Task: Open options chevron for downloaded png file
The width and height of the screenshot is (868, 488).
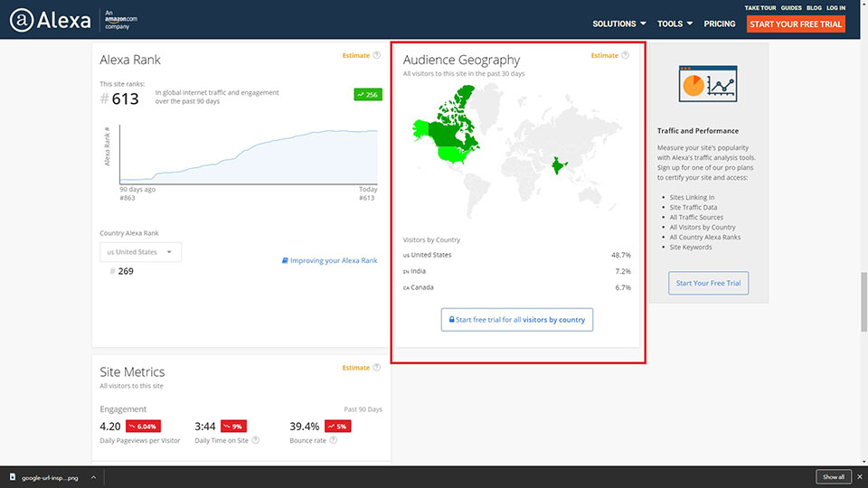Action: coord(93,477)
